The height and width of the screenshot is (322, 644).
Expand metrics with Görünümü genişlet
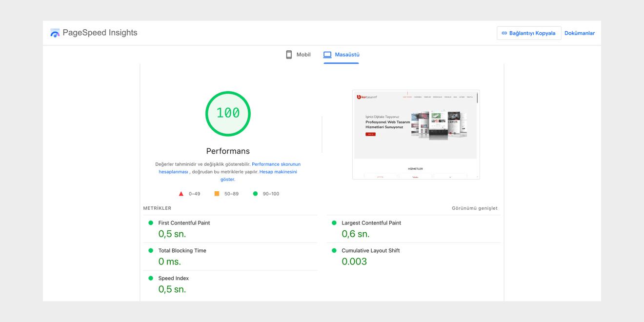coord(474,208)
